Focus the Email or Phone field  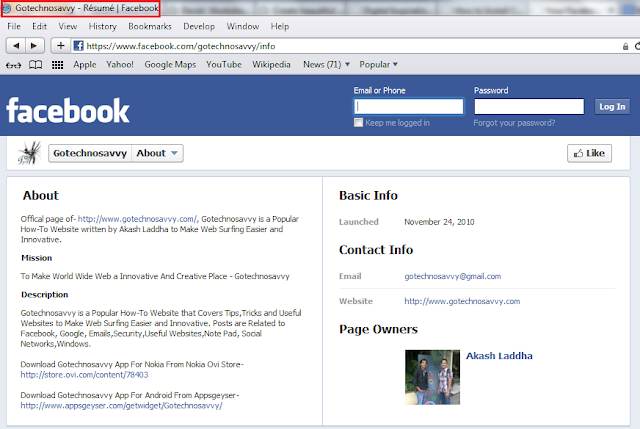point(409,107)
